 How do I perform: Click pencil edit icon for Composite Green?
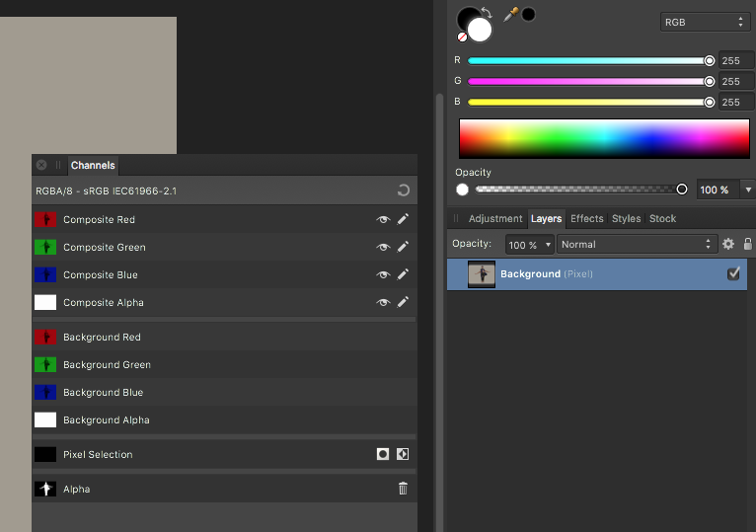point(403,247)
